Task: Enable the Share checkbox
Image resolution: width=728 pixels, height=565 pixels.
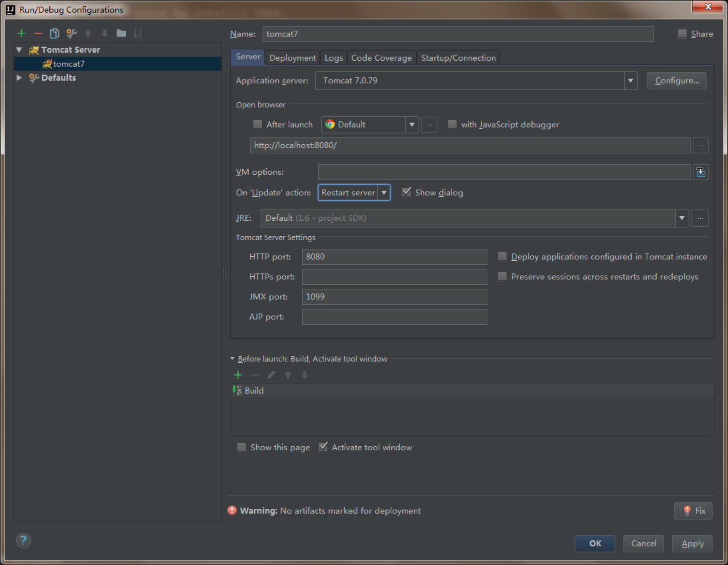Action: point(682,33)
